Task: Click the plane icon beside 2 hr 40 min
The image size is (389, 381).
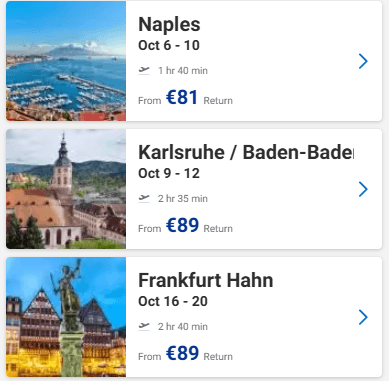Action: 144,326
